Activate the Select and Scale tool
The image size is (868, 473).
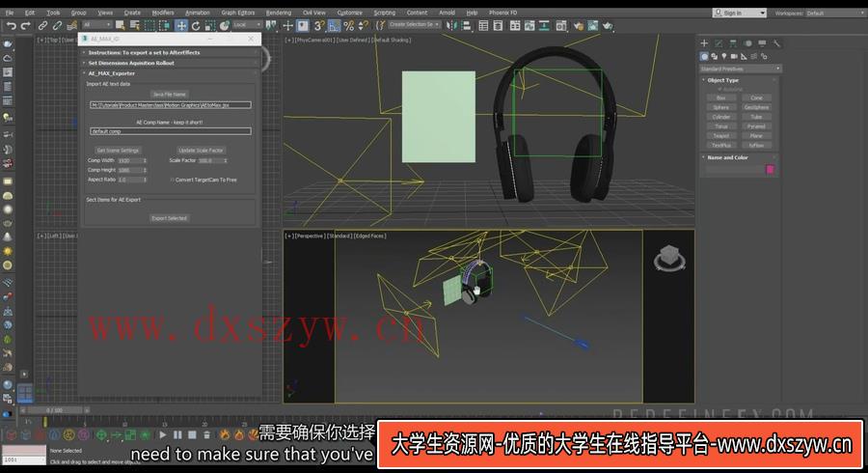tap(210, 25)
